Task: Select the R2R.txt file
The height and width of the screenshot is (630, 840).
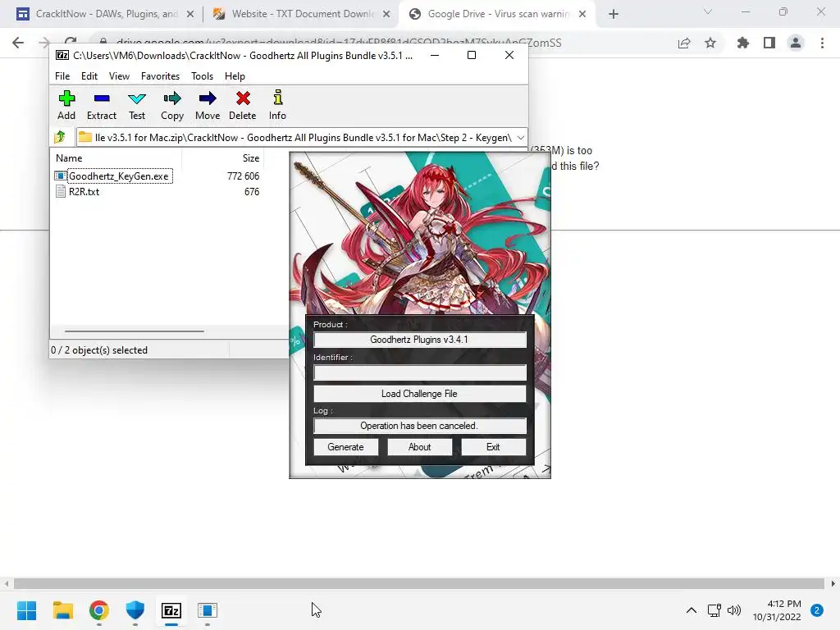Action: point(84,191)
